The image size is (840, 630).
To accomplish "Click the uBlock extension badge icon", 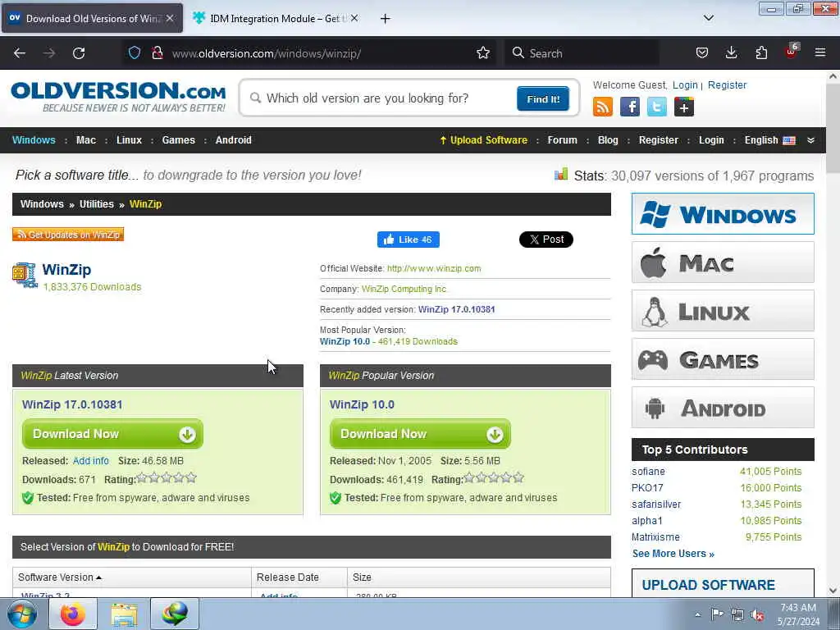I will tap(792, 52).
